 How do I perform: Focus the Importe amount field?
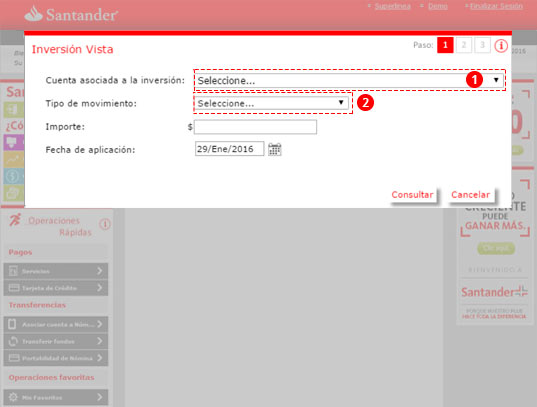point(255,127)
